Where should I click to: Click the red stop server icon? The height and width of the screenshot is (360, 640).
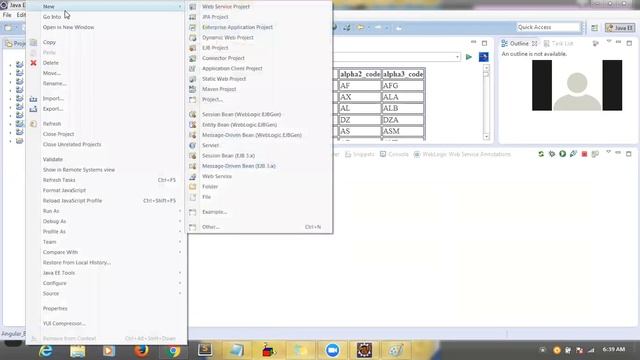coord(584,154)
